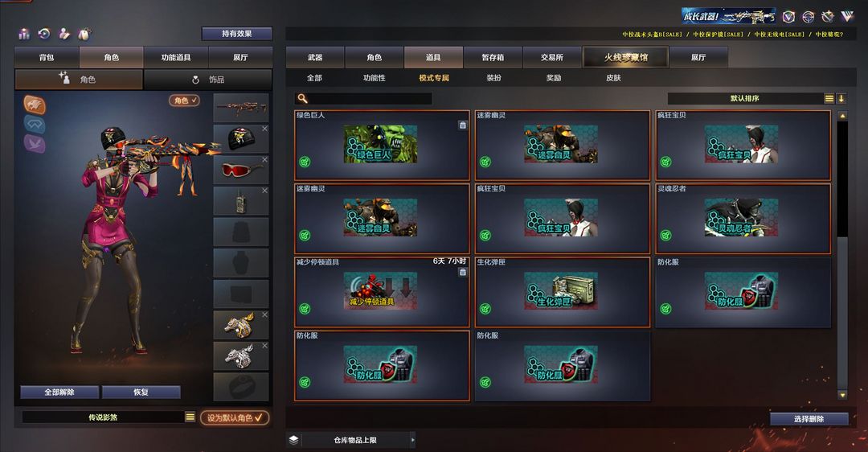The height and width of the screenshot is (452, 868).
Task: Select the 功能性 sub-tab
Action: coord(375,78)
